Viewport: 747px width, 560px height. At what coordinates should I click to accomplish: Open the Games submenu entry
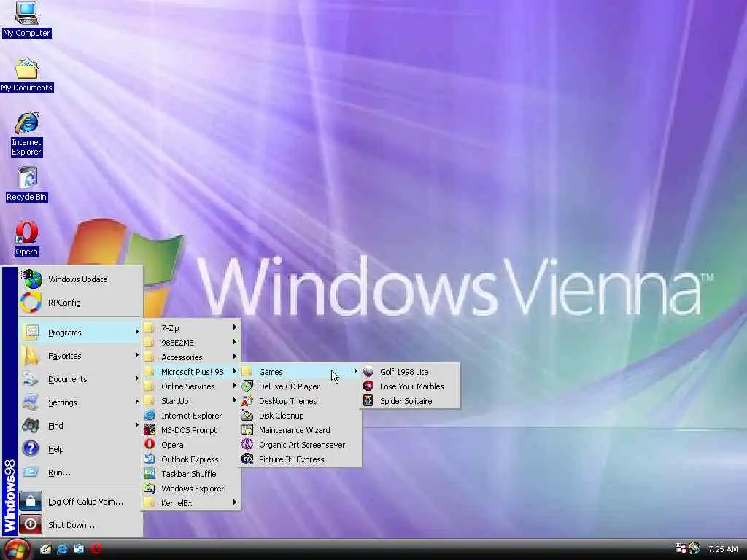click(x=300, y=372)
